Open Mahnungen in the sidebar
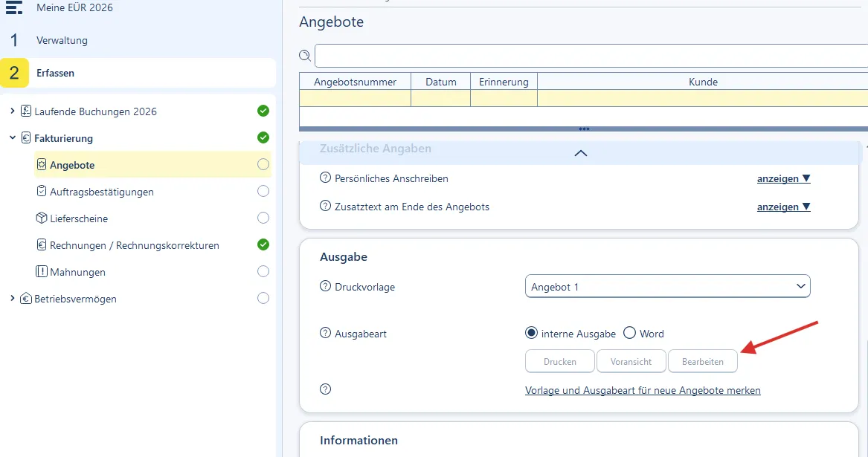The image size is (868, 457). pos(77,272)
